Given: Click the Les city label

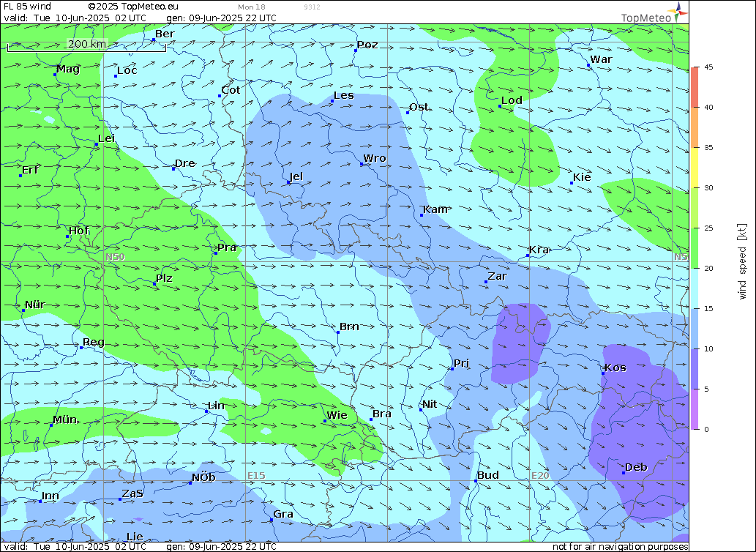Looking at the screenshot, I should click(344, 95).
